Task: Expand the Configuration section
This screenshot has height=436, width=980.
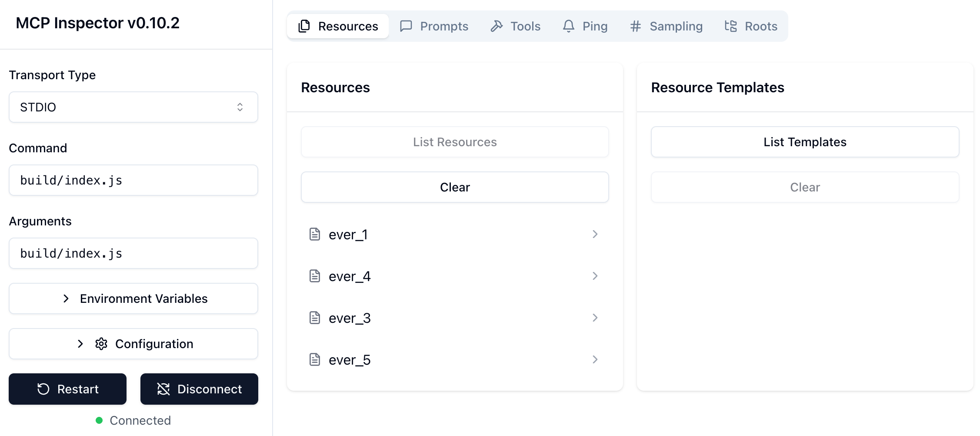Action: point(133,344)
